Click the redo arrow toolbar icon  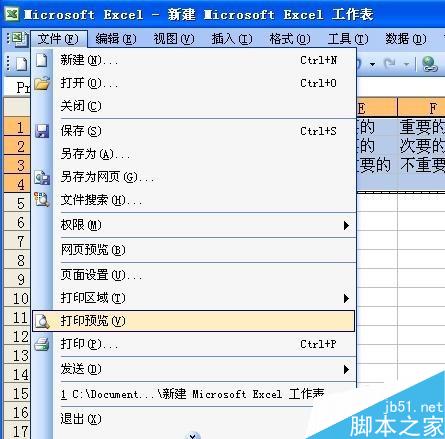click(389, 63)
